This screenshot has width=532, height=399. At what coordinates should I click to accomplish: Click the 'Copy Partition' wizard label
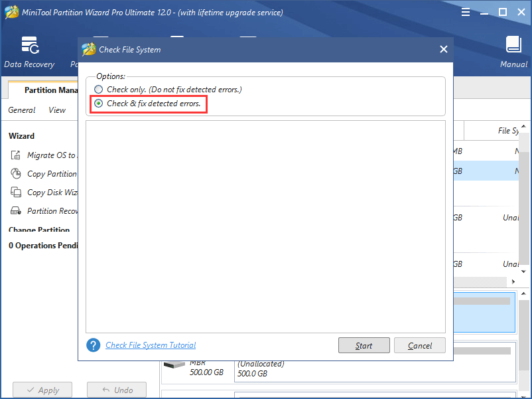point(52,174)
